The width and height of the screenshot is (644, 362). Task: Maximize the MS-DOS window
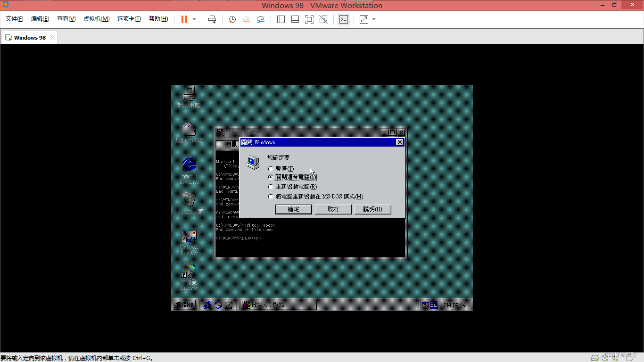[x=392, y=132]
